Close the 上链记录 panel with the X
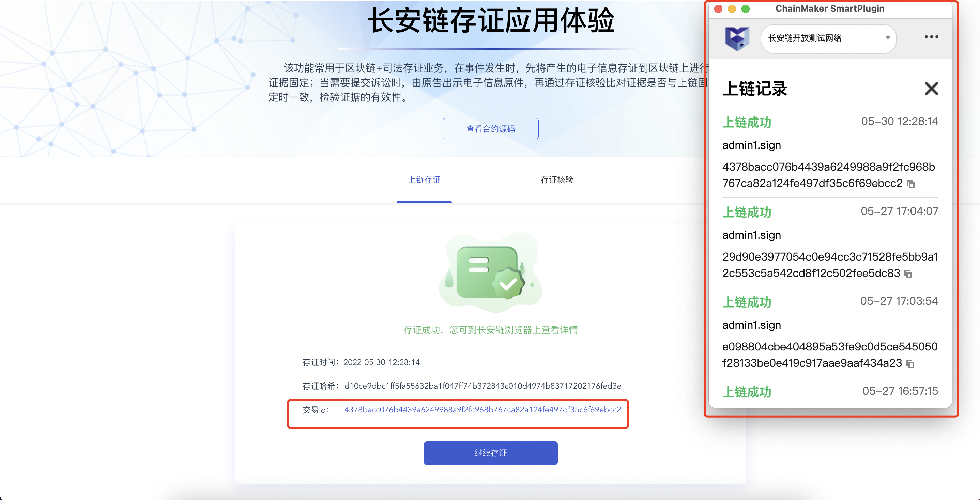980x500 pixels. [x=931, y=89]
